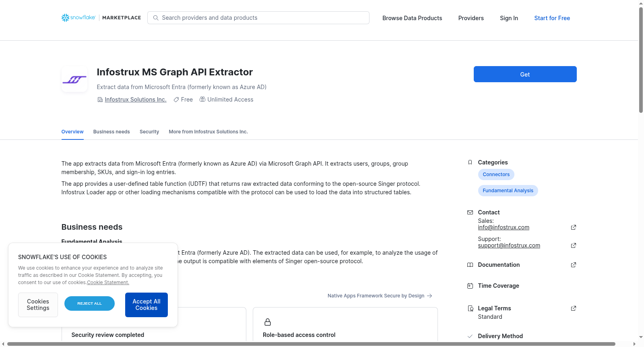Open Documentation external link icon

574,265
